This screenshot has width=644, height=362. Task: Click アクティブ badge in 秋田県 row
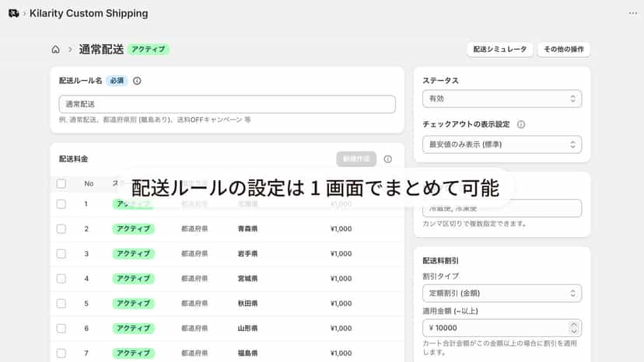(x=133, y=303)
